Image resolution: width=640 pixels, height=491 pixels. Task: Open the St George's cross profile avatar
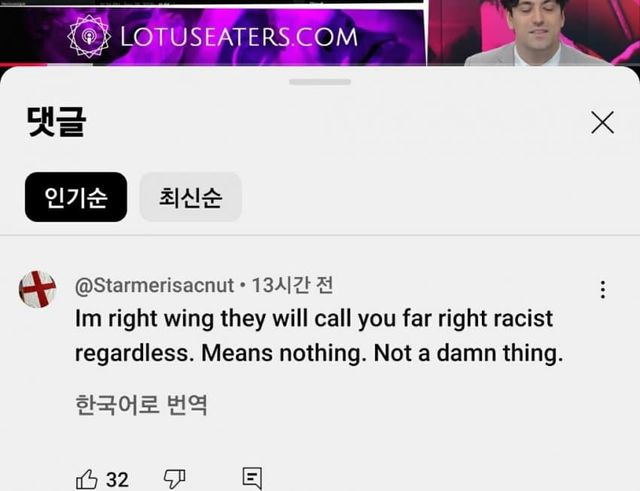37,289
